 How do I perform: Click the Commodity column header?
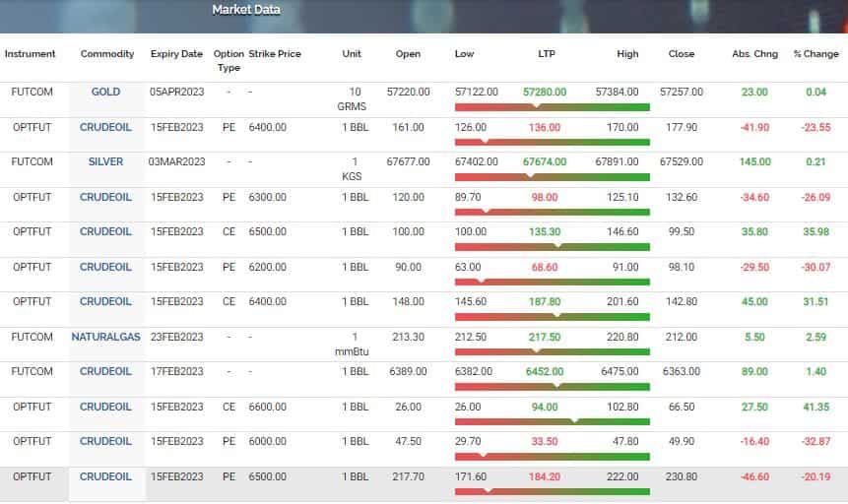[107, 54]
